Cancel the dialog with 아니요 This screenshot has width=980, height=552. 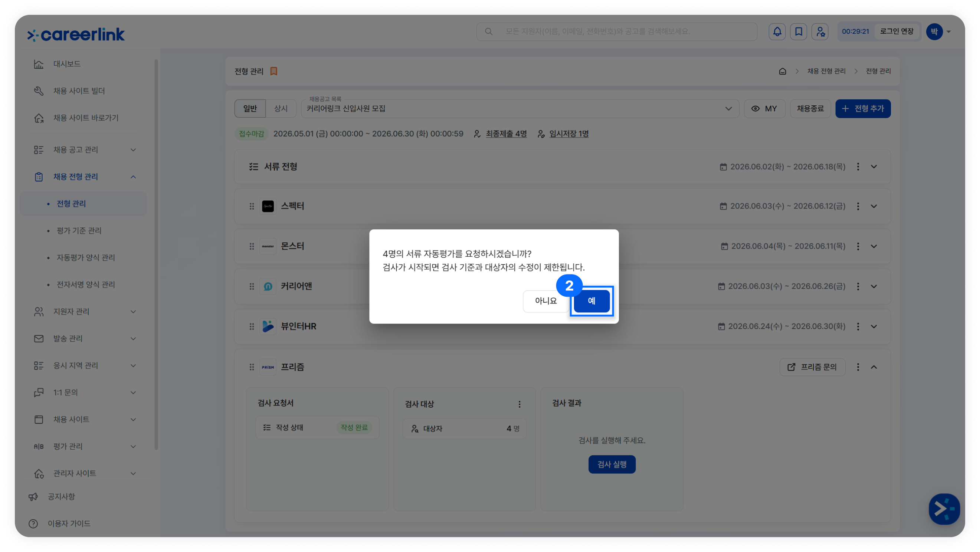pos(545,301)
